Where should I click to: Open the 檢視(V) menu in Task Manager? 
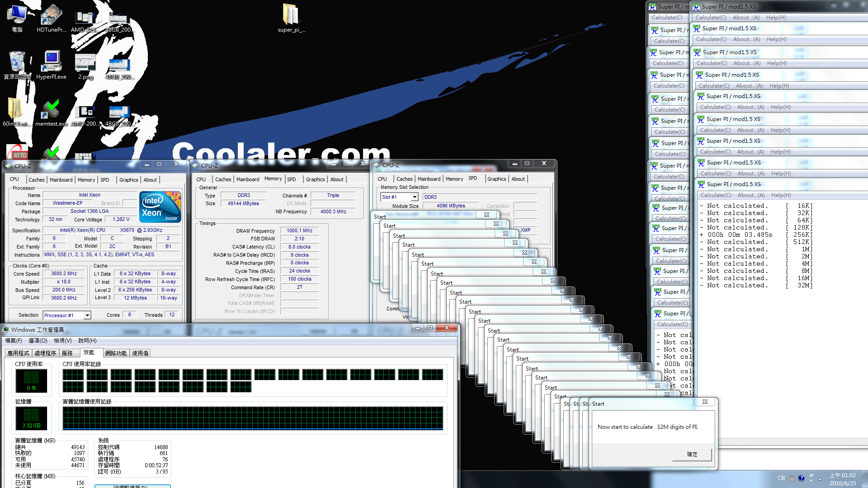[62, 341]
